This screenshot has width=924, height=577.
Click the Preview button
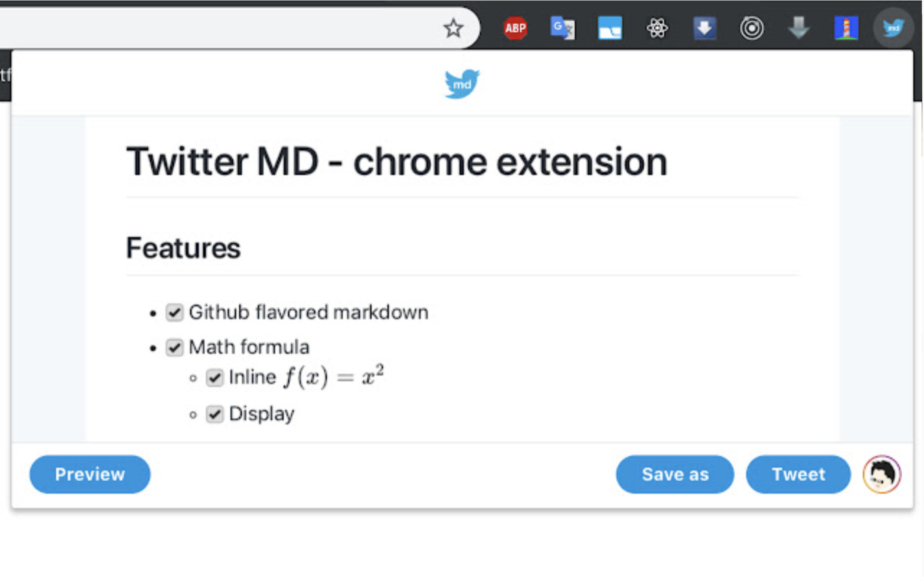(x=89, y=474)
